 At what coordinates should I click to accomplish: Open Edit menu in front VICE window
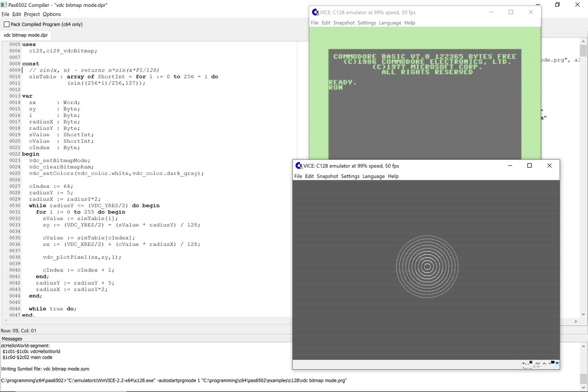pyautogui.click(x=309, y=176)
